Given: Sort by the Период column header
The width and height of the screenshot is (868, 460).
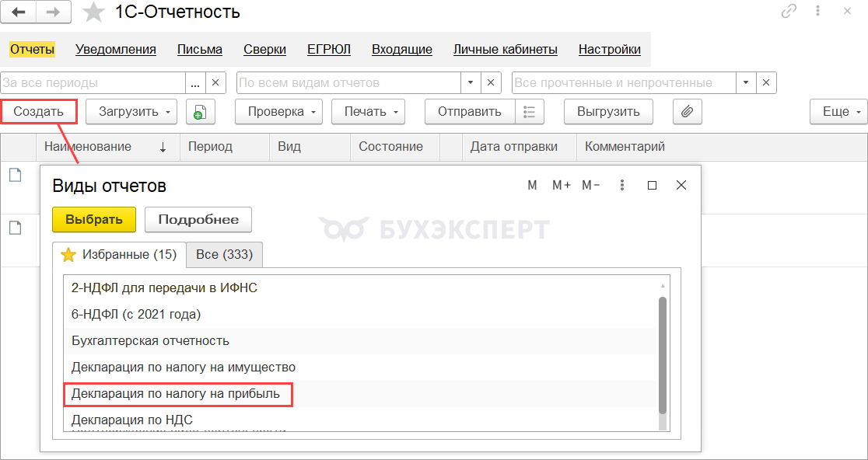Looking at the screenshot, I should (x=225, y=147).
